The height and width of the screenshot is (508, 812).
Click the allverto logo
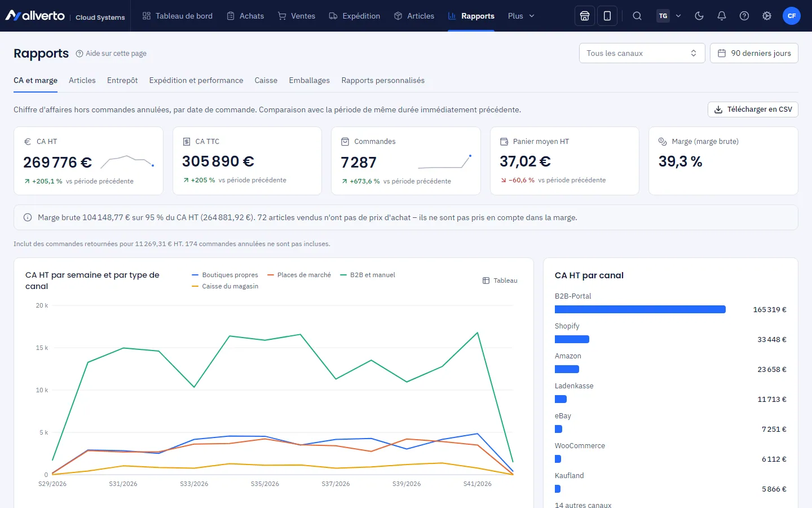35,16
